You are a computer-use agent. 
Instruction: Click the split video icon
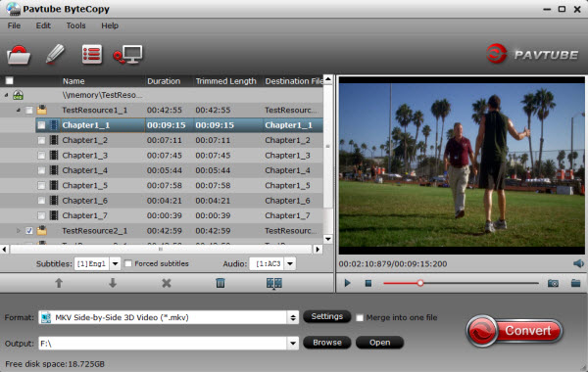[x=274, y=283]
